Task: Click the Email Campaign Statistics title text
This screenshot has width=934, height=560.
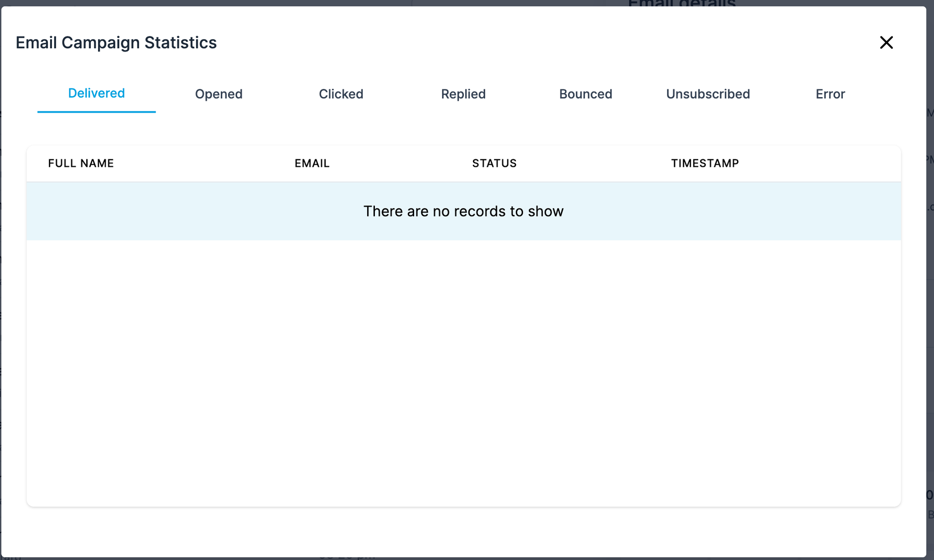Action: tap(116, 42)
